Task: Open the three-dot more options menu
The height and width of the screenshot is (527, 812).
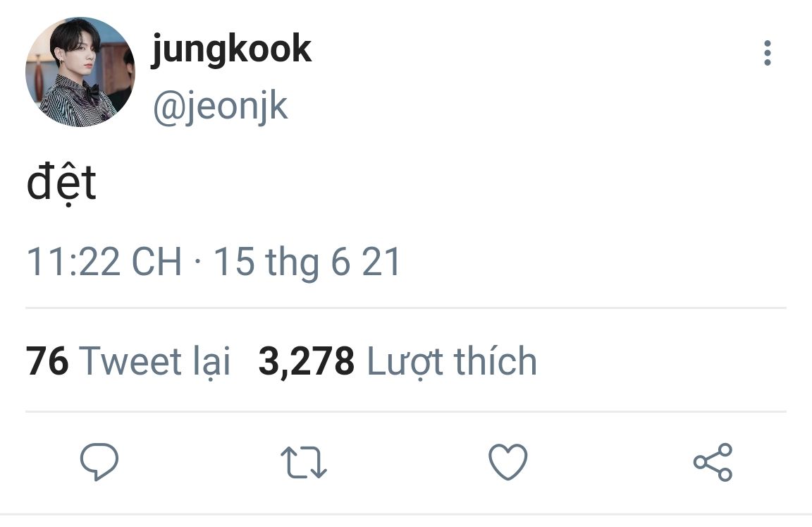Action: (768, 53)
